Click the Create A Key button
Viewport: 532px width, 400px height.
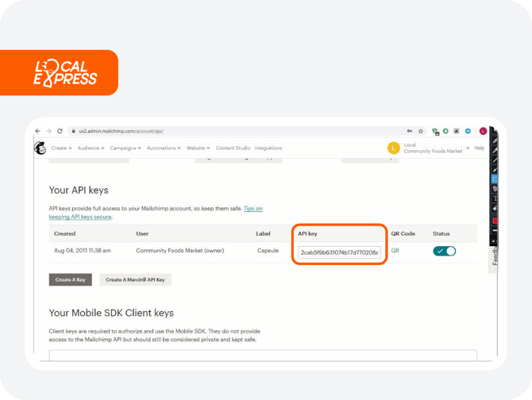click(70, 279)
